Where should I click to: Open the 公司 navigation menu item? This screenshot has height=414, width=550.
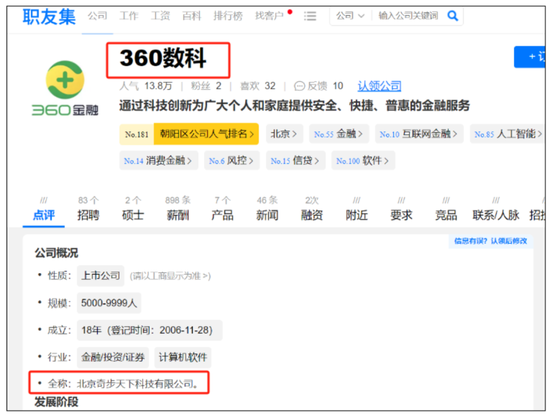pos(97,16)
